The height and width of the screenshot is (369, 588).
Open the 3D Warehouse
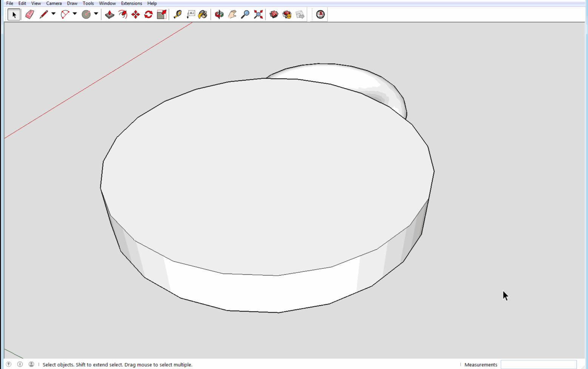point(274,14)
